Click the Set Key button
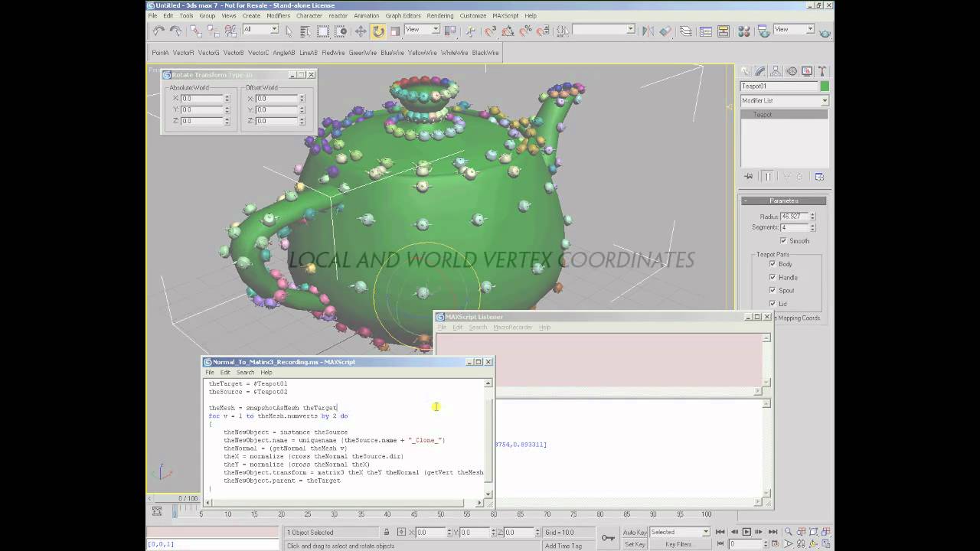The height and width of the screenshot is (551, 980). [x=635, y=544]
